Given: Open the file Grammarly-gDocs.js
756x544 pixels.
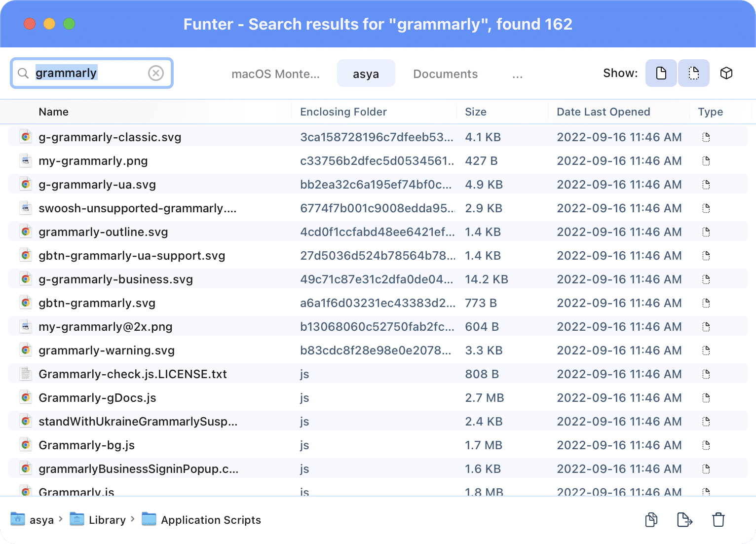Looking at the screenshot, I should tap(97, 397).
